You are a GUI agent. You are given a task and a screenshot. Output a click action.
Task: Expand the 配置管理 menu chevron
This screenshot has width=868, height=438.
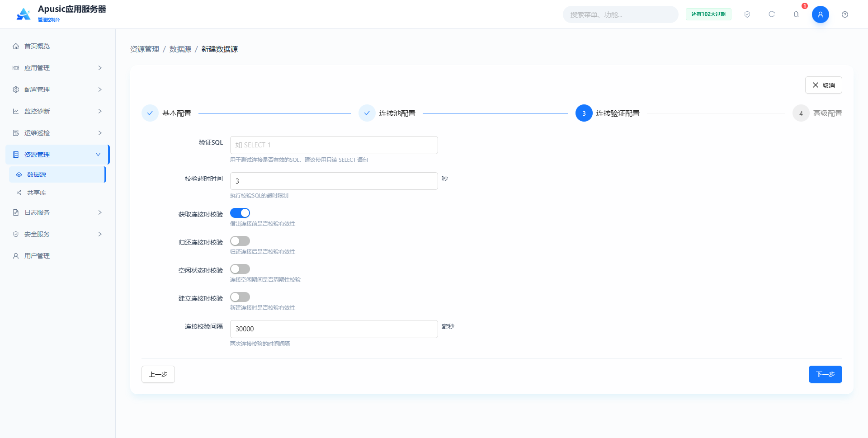click(x=100, y=89)
